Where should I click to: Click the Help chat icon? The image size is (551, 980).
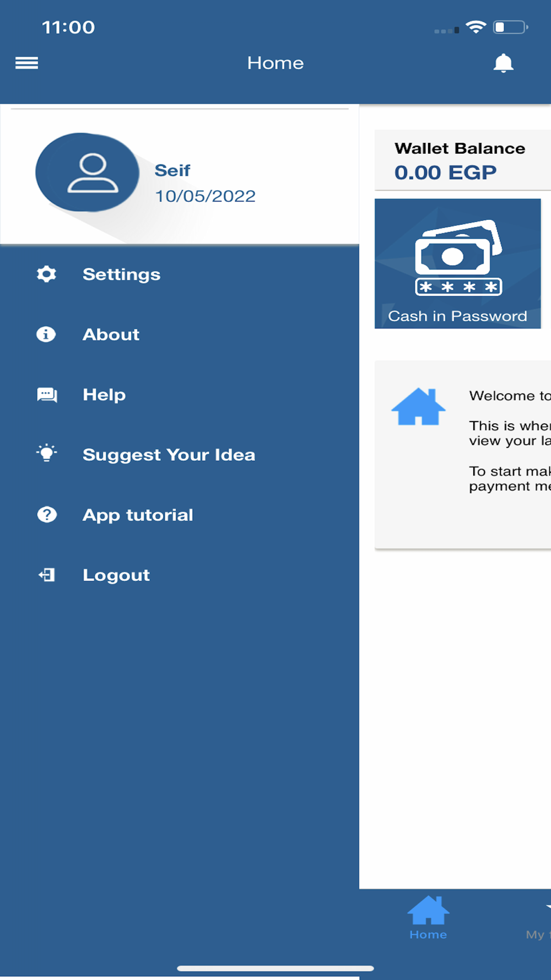click(x=47, y=395)
